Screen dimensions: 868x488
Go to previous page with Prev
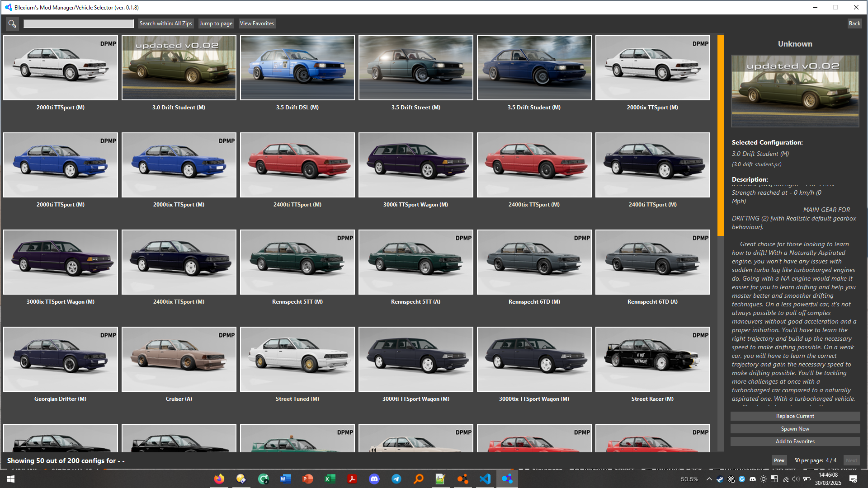[779, 460]
